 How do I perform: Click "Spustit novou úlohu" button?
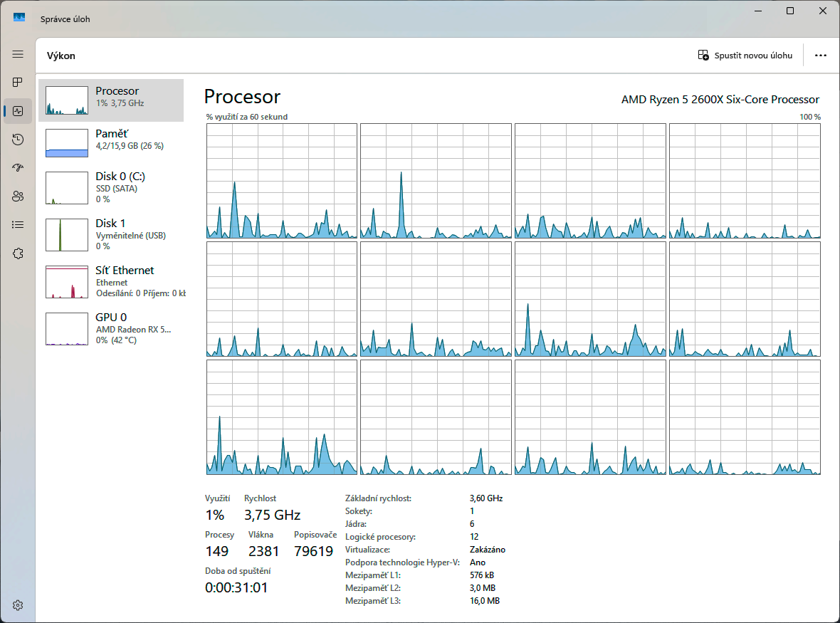745,56
